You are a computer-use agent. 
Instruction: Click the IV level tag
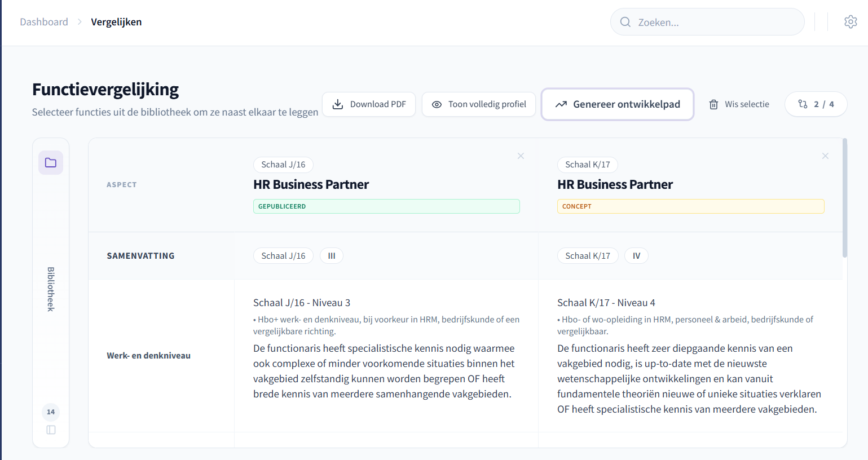tap(636, 256)
